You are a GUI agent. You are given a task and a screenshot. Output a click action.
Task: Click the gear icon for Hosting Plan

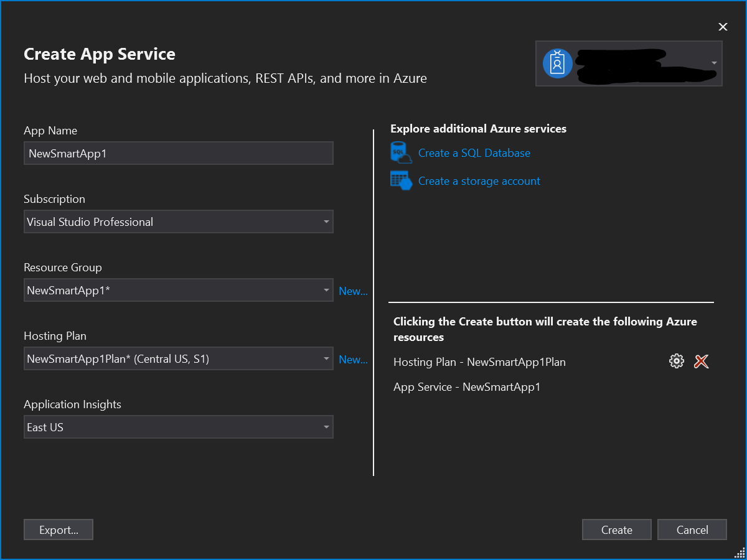pyautogui.click(x=676, y=362)
